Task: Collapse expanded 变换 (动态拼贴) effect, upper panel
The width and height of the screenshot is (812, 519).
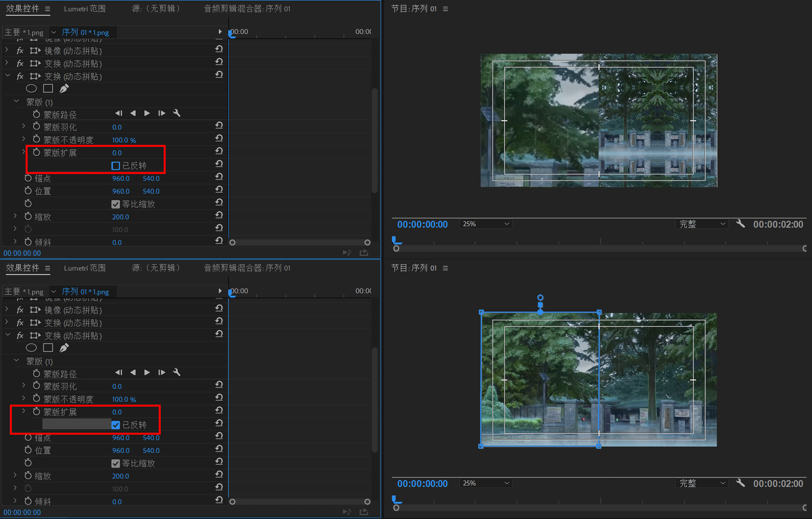Action: coord(7,75)
